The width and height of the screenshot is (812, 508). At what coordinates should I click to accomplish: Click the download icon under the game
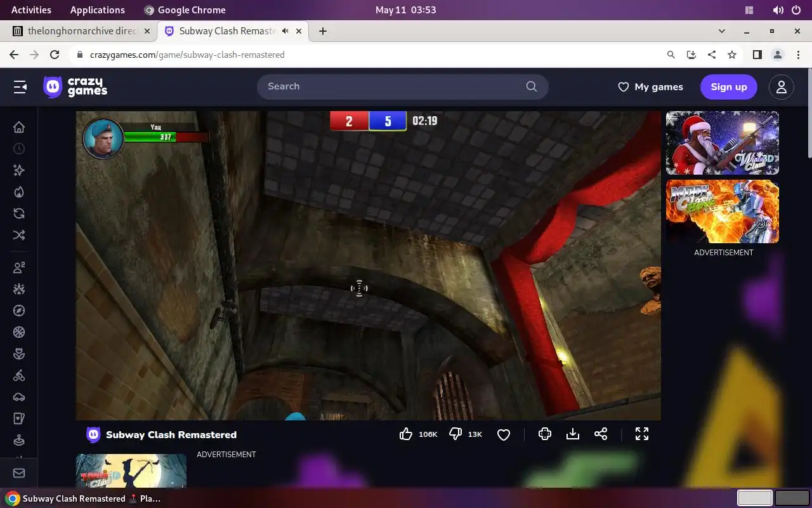coord(573,434)
